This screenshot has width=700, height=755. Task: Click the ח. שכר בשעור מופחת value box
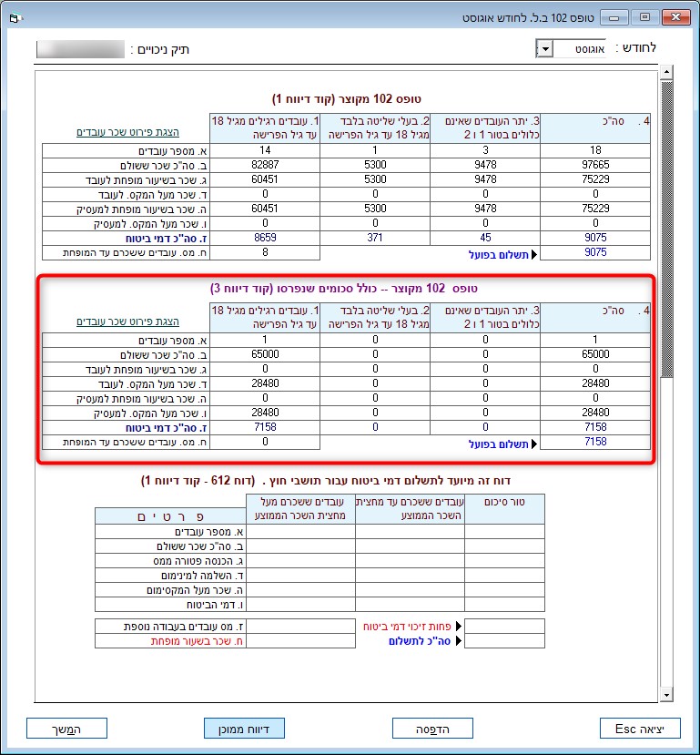click(x=300, y=641)
